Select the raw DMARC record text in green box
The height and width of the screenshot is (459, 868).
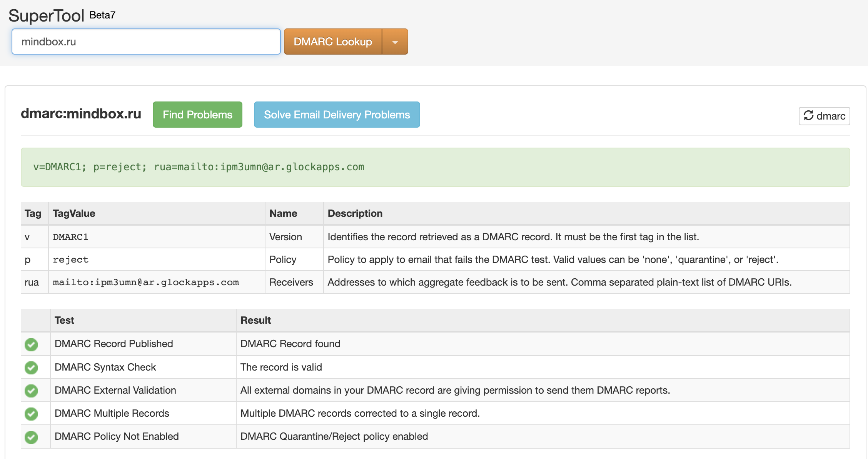(x=199, y=167)
